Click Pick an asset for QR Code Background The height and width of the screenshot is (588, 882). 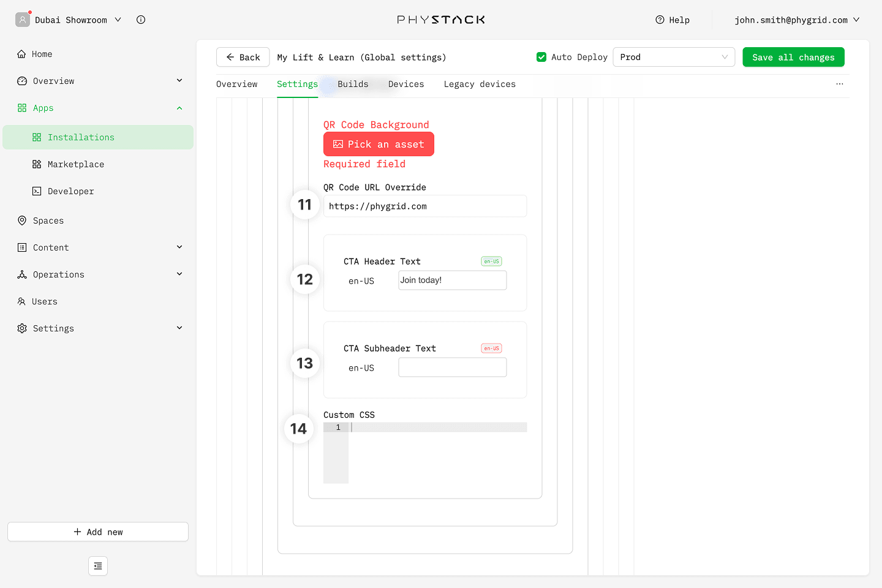point(379,144)
